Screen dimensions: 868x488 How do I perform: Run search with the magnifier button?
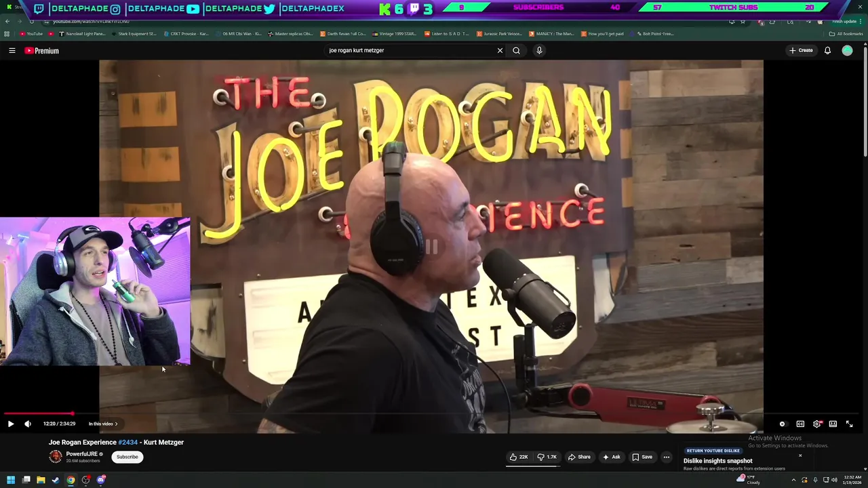coord(516,50)
